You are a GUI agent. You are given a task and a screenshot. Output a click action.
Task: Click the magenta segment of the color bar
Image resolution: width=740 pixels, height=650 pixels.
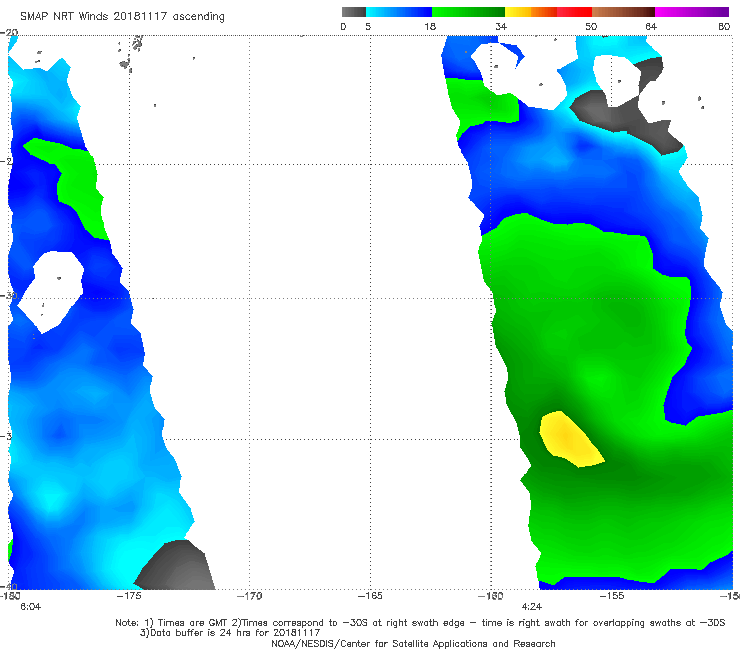click(x=692, y=12)
